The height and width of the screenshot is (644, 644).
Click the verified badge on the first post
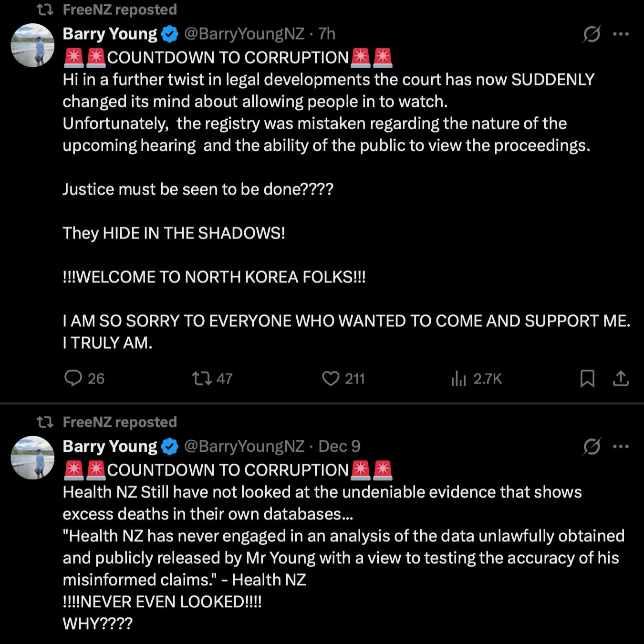(170, 34)
